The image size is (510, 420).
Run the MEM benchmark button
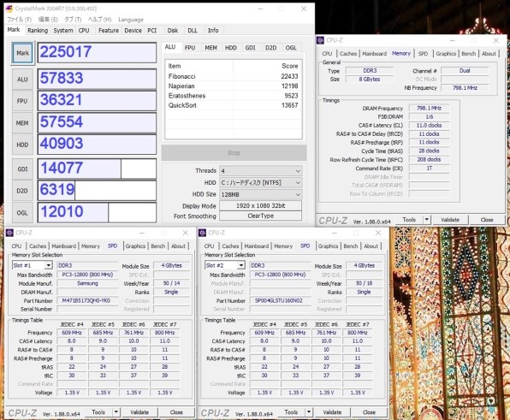coord(22,123)
